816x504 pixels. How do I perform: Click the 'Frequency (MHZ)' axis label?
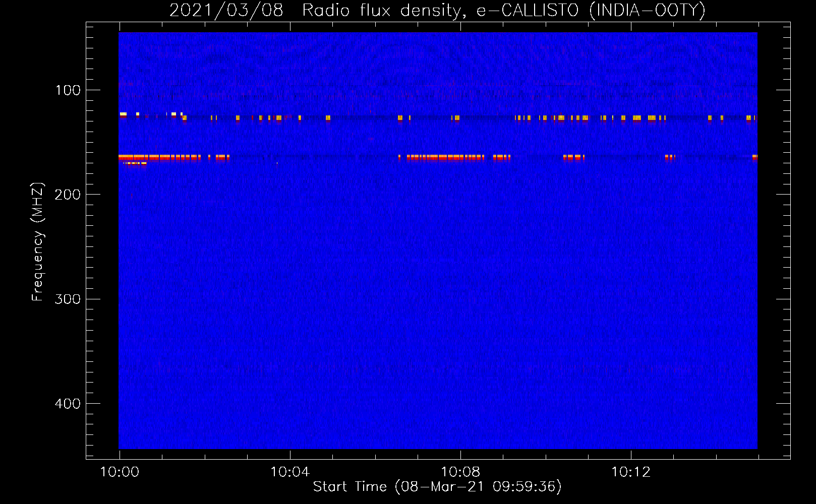pos(38,242)
